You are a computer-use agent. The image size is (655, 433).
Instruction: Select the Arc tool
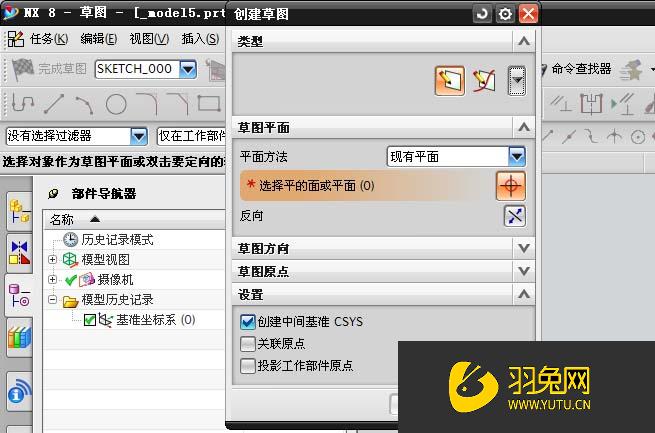(x=84, y=105)
